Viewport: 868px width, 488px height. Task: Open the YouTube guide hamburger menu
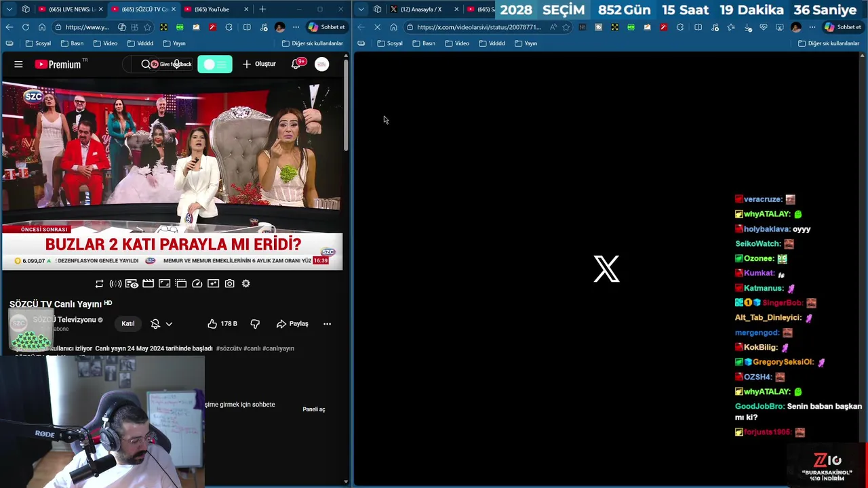click(18, 64)
